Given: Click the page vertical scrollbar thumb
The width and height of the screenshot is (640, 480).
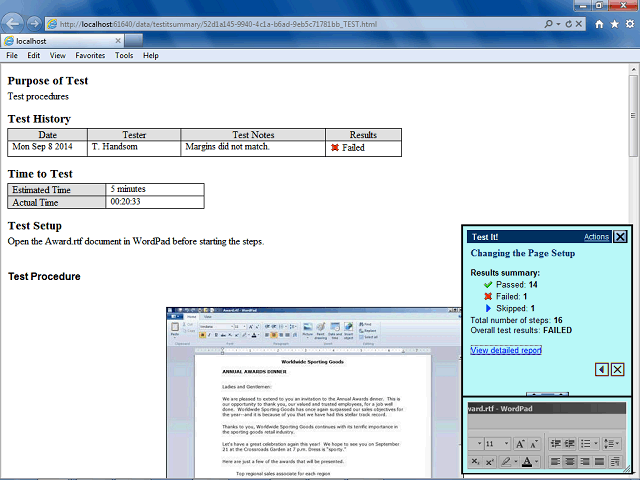Looking at the screenshot, I should (633, 116).
